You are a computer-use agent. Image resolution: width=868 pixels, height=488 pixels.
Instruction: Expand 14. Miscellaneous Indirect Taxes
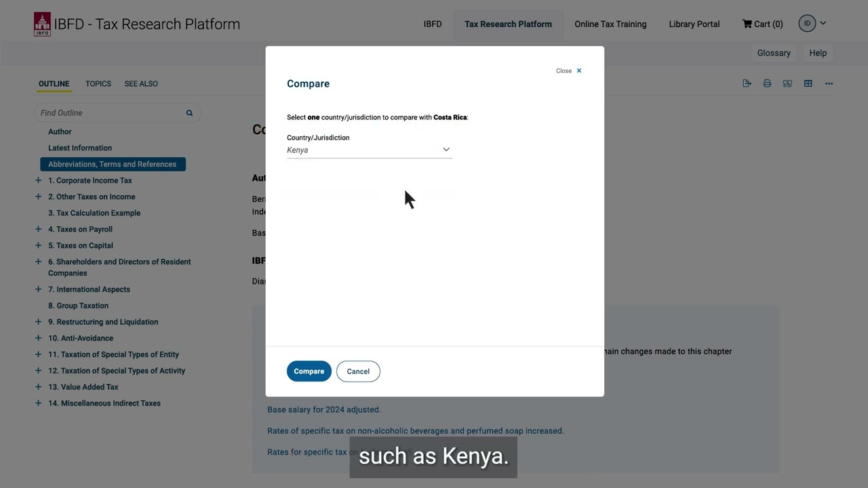[x=38, y=403]
